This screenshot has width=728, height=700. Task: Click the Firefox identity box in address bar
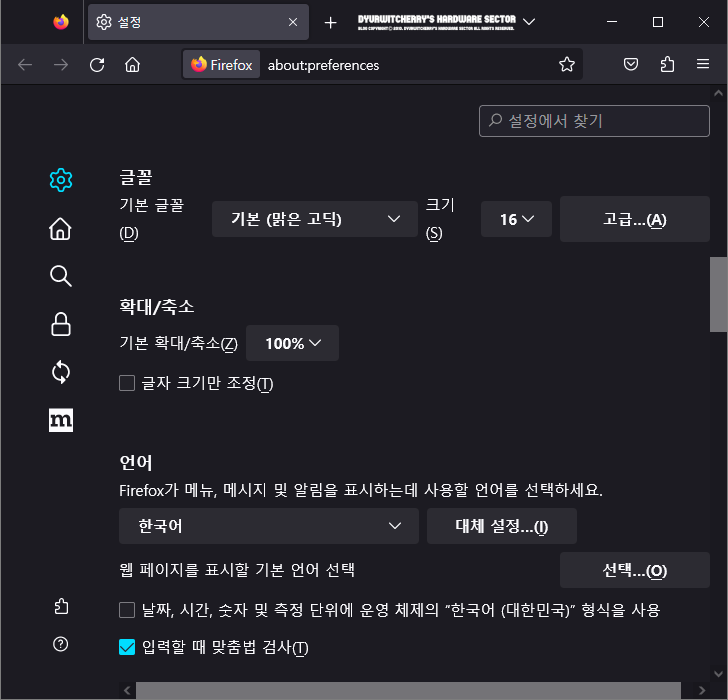tap(221, 65)
